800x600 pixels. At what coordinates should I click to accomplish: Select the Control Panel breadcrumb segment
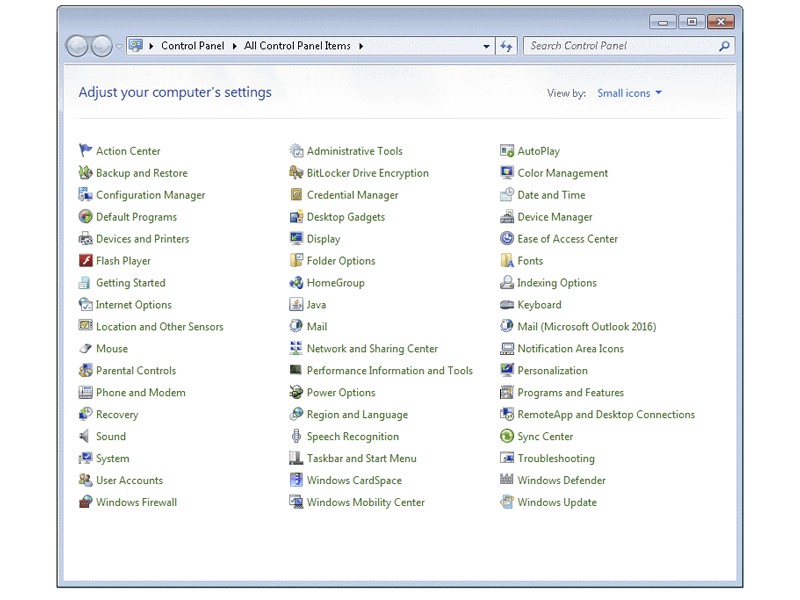tap(192, 46)
